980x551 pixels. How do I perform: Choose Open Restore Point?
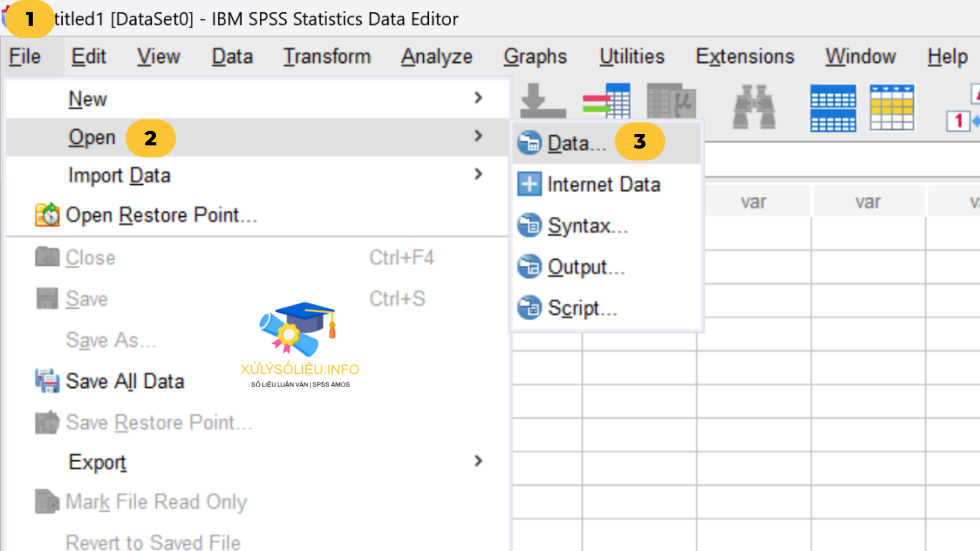(x=258, y=215)
